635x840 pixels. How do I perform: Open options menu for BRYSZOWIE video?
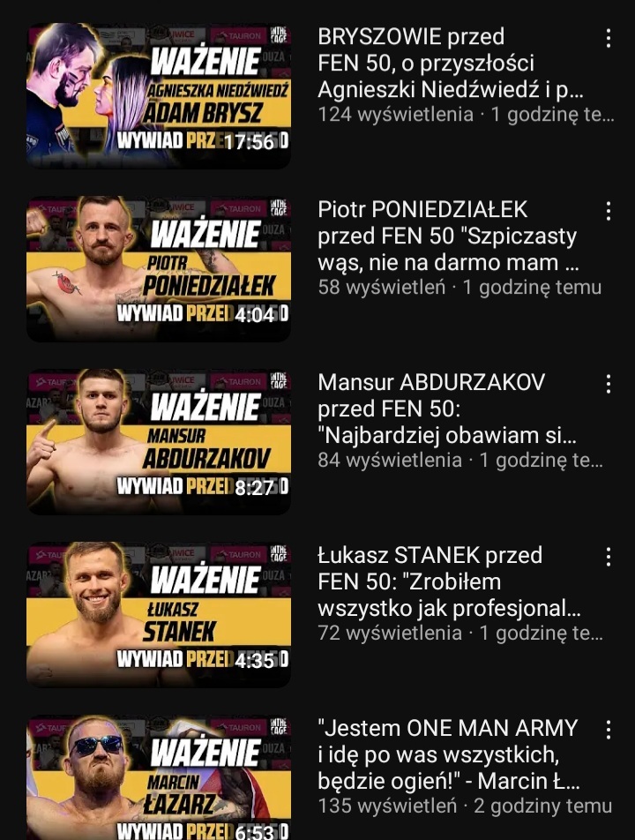(x=609, y=38)
